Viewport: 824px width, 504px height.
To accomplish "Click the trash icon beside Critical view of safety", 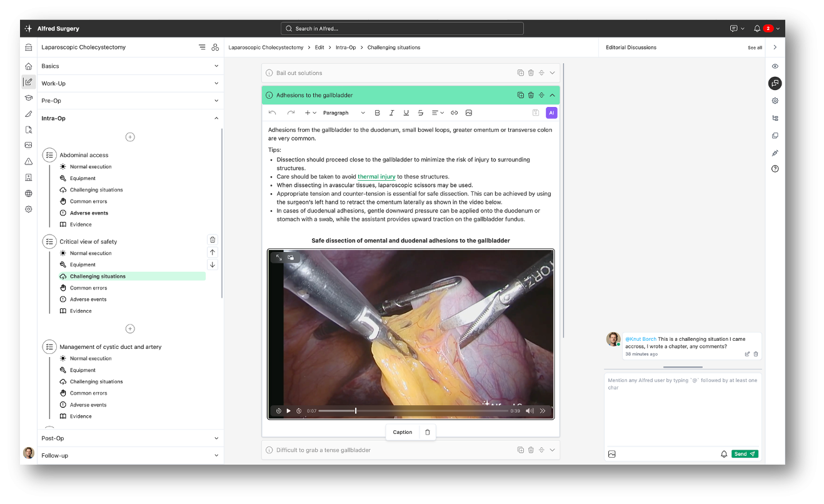I will 213,239.
